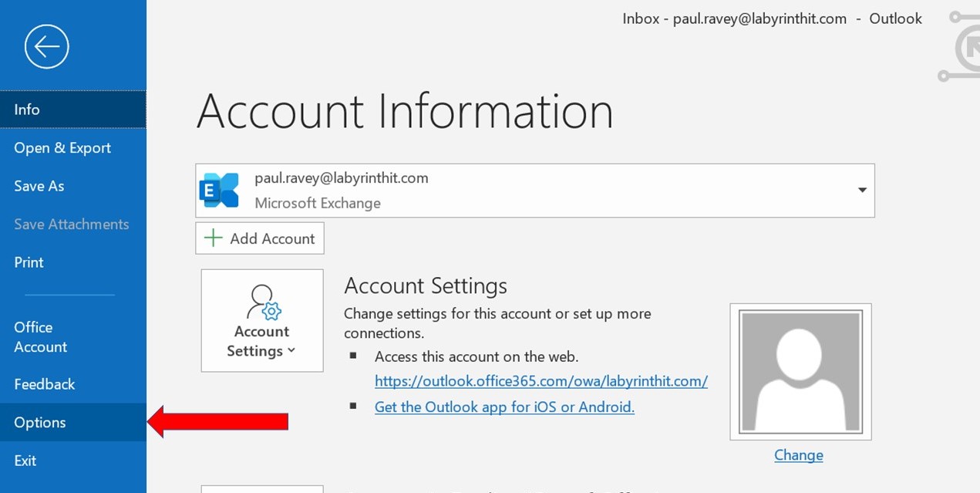Click the Add Account button
Image resolution: width=980 pixels, height=493 pixels.
point(260,238)
